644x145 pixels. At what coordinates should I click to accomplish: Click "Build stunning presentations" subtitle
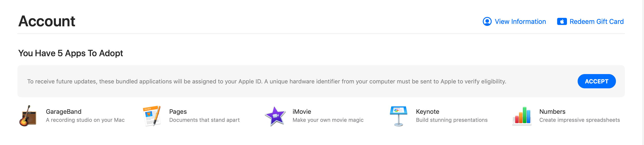tap(452, 120)
